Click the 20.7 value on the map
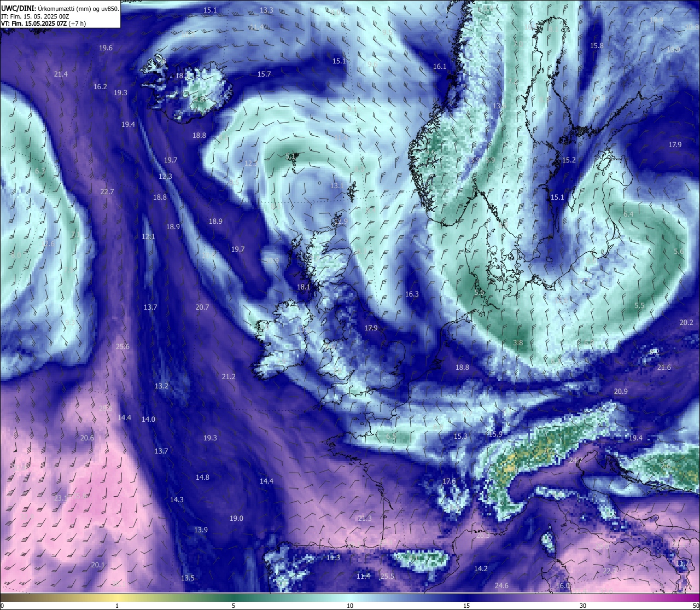This screenshot has height=610, width=700. pyautogui.click(x=202, y=307)
